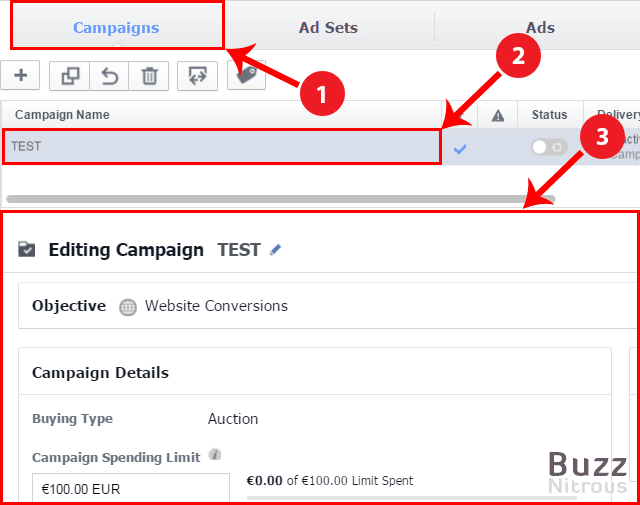
Task: Delete campaign with trash icon
Action: 149,76
